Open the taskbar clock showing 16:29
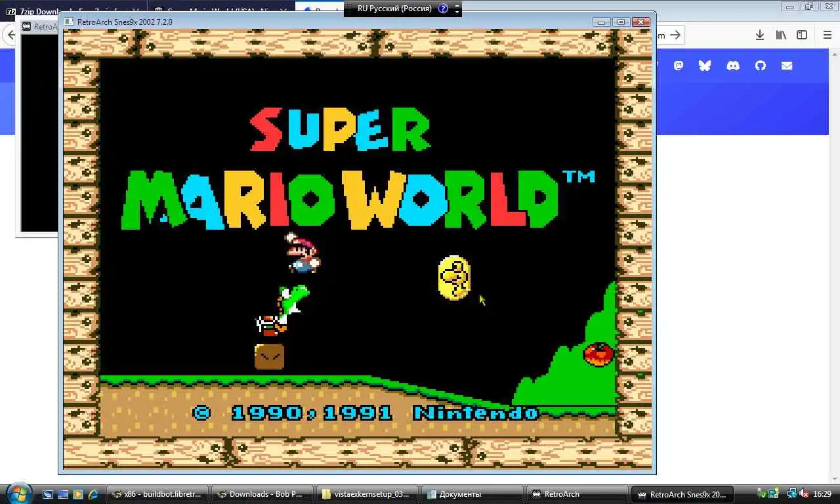Screen dimensions: 840x504 tap(822, 493)
